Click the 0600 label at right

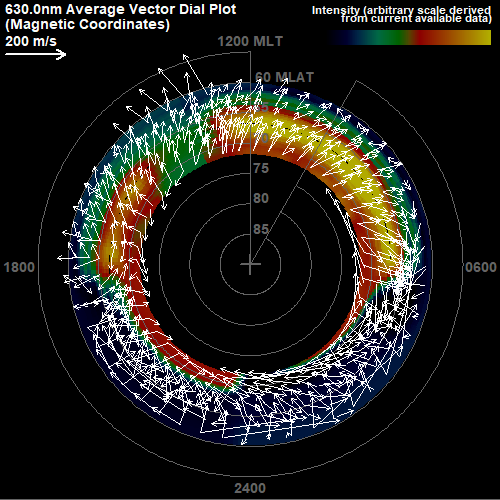click(481, 267)
